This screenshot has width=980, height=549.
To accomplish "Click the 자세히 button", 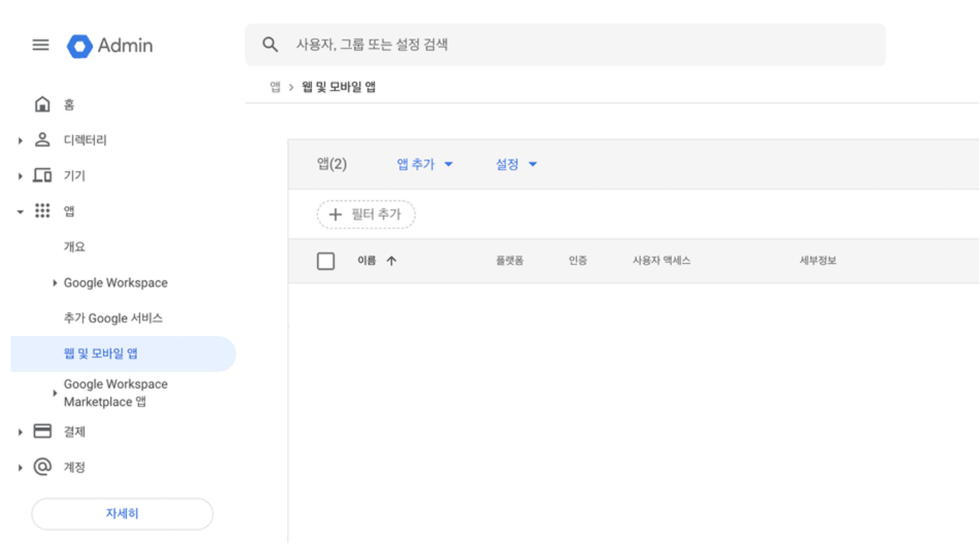I will coord(121,514).
